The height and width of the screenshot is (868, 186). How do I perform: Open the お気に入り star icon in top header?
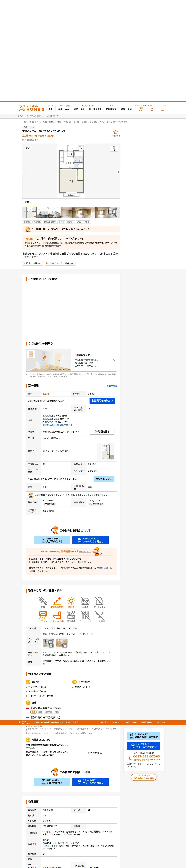click(152, 109)
